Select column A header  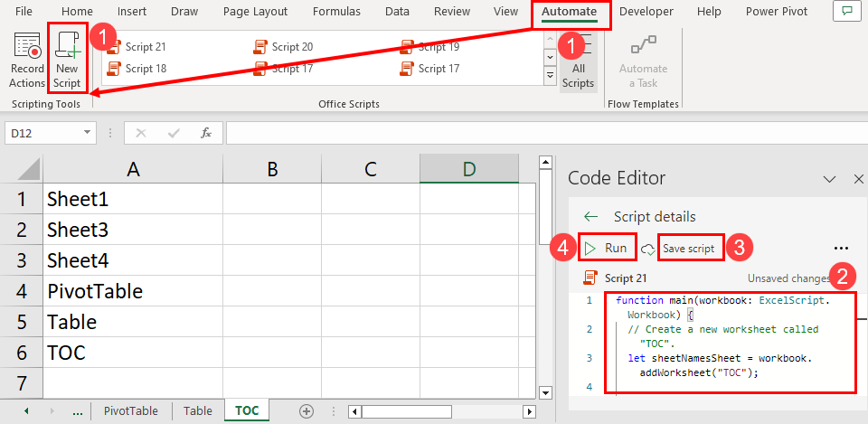coord(133,169)
